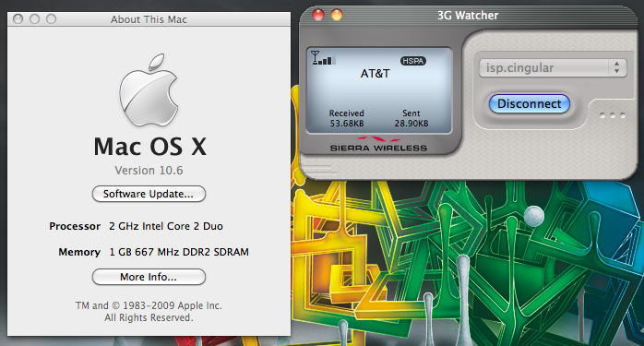
Task: Click the AT&T carrier name
Action: coord(375,74)
